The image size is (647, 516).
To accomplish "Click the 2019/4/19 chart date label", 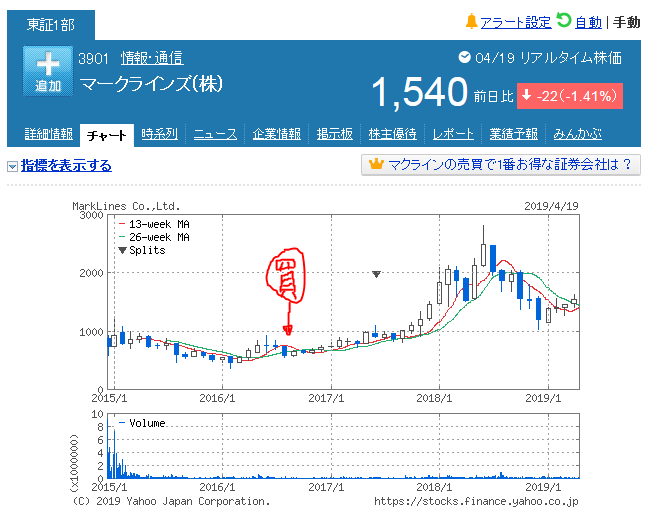I will click(551, 206).
